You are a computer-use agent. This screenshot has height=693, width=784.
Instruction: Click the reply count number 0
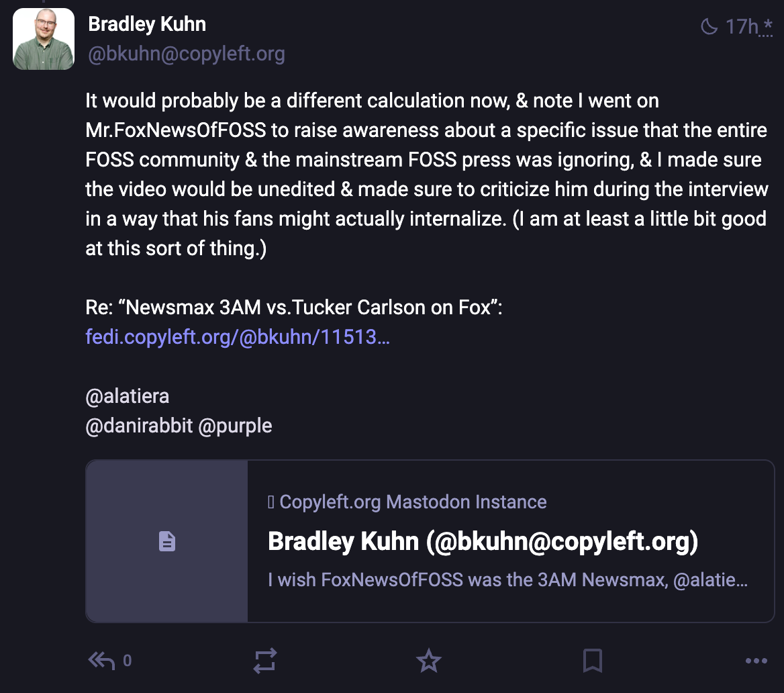[x=128, y=661]
